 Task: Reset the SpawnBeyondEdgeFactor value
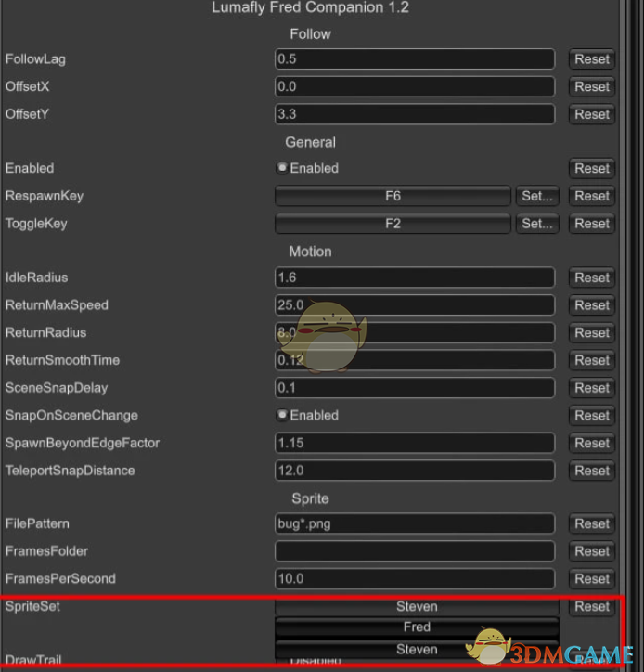tap(592, 443)
